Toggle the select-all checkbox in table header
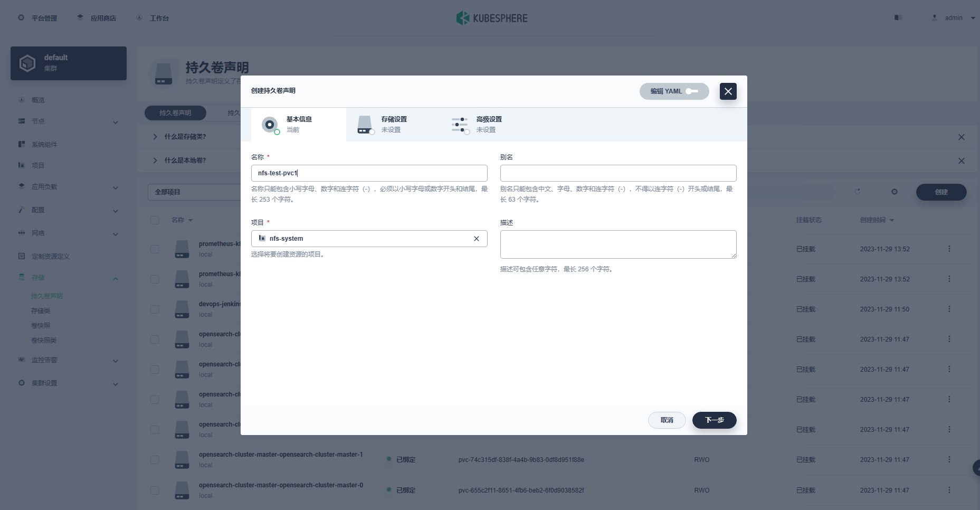The width and height of the screenshot is (980, 510). coord(155,220)
